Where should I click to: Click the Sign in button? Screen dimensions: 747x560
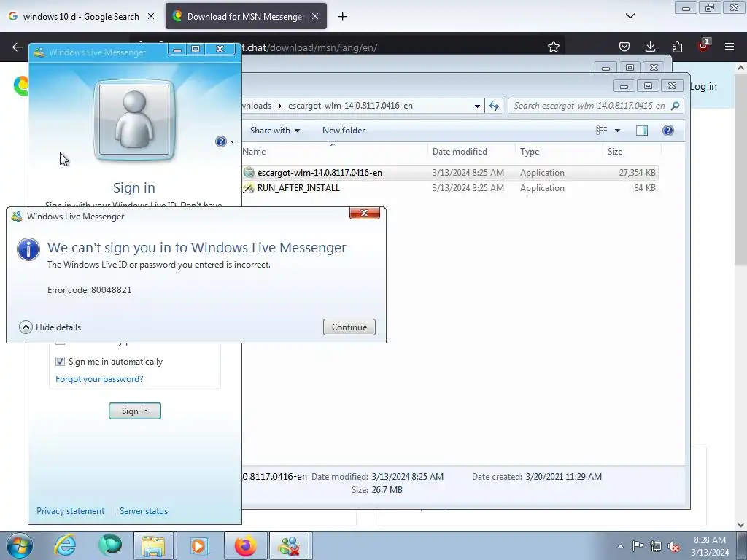(135, 411)
